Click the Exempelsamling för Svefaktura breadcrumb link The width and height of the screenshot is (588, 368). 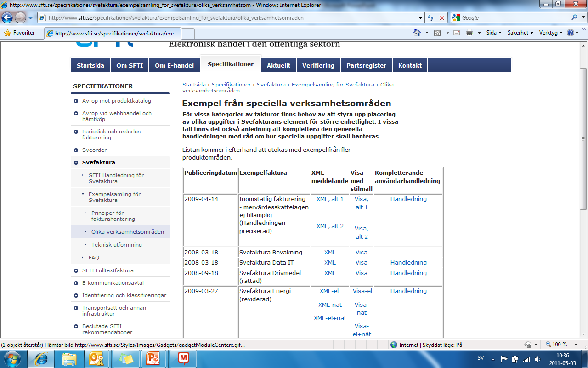click(333, 85)
